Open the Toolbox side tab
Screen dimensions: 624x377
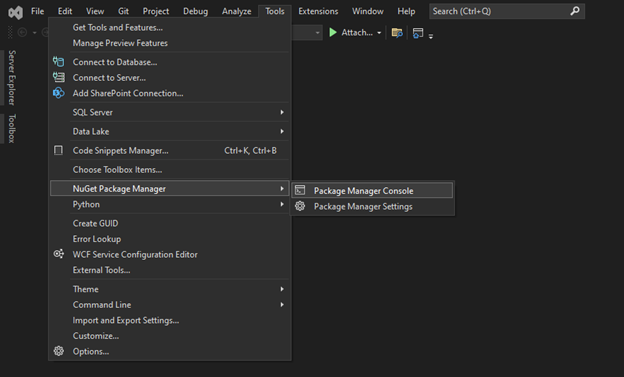click(x=12, y=128)
